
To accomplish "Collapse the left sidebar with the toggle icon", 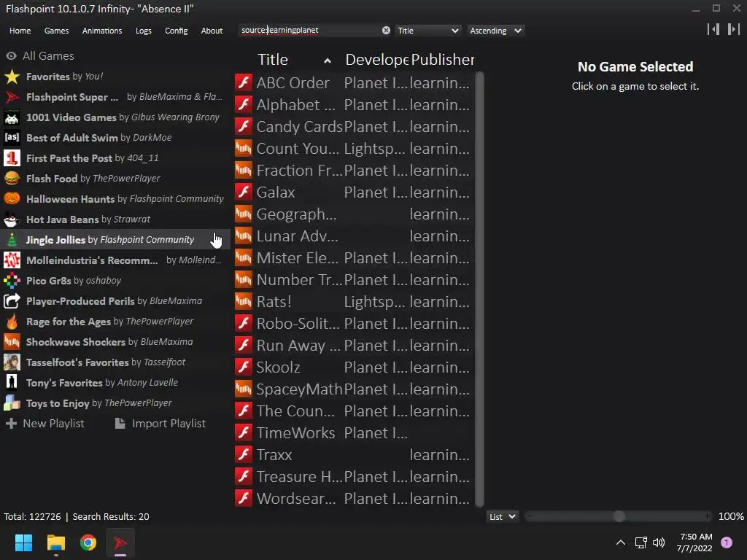I will [713, 29].
